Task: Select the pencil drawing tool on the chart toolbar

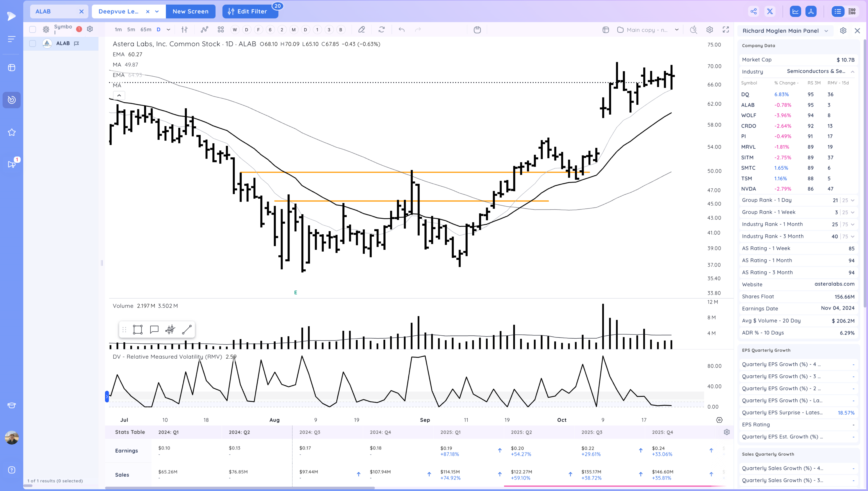Action: (361, 30)
